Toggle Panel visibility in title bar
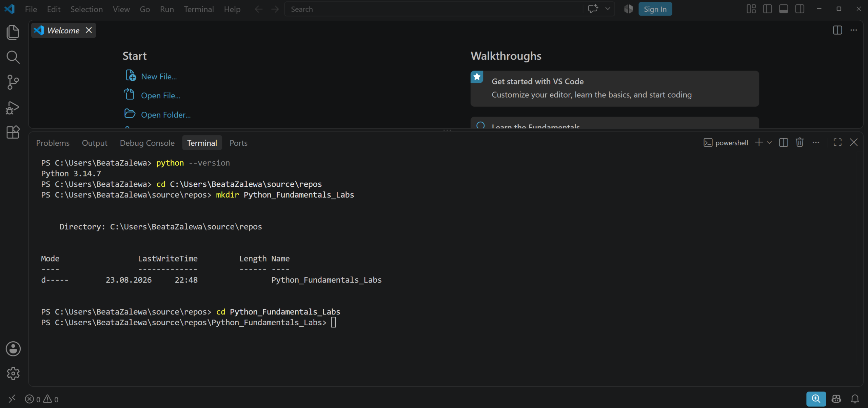Viewport: 868px width, 408px height. (784, 9)
